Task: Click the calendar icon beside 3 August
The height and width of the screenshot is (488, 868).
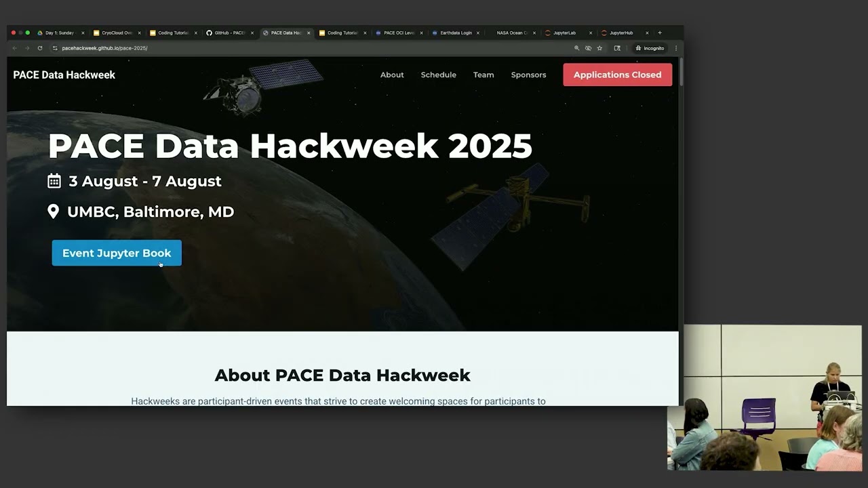Action: click(x=54, y=180)
